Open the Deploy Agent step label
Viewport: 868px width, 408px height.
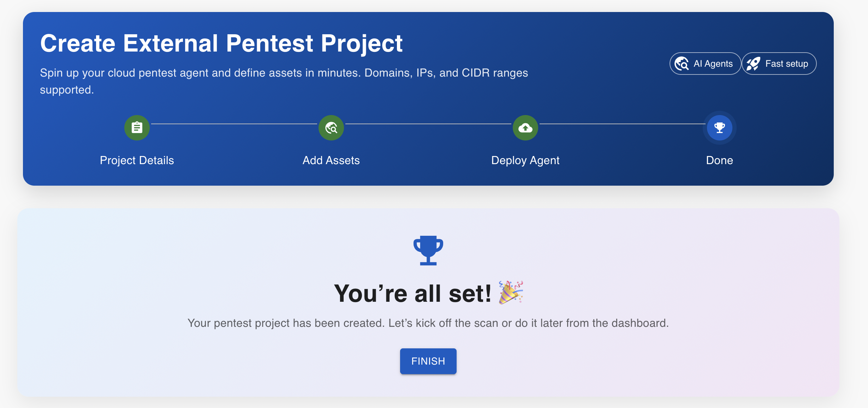point(525,160)
